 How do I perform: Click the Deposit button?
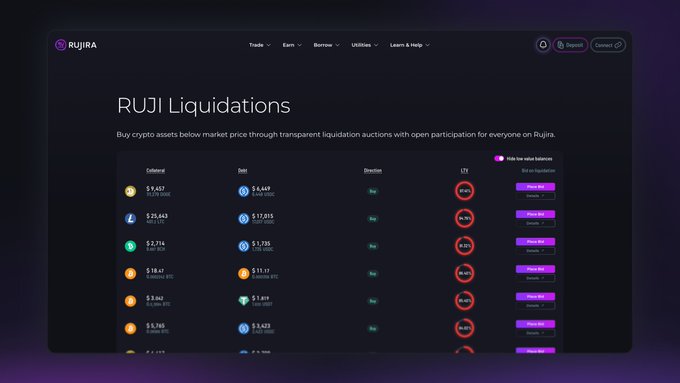tap(570, 45)
